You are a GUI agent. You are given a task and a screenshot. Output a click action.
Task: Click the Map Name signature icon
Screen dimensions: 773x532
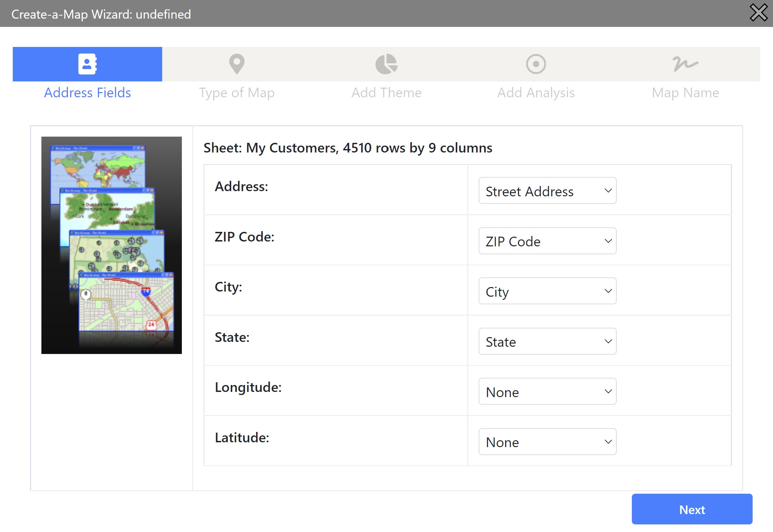pos(685,64)
